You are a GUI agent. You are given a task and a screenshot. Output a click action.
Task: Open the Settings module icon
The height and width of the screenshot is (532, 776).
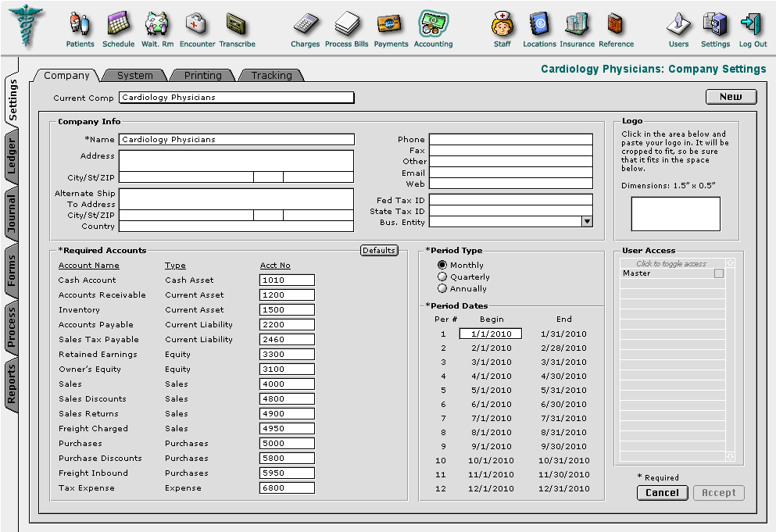point(715,30)
